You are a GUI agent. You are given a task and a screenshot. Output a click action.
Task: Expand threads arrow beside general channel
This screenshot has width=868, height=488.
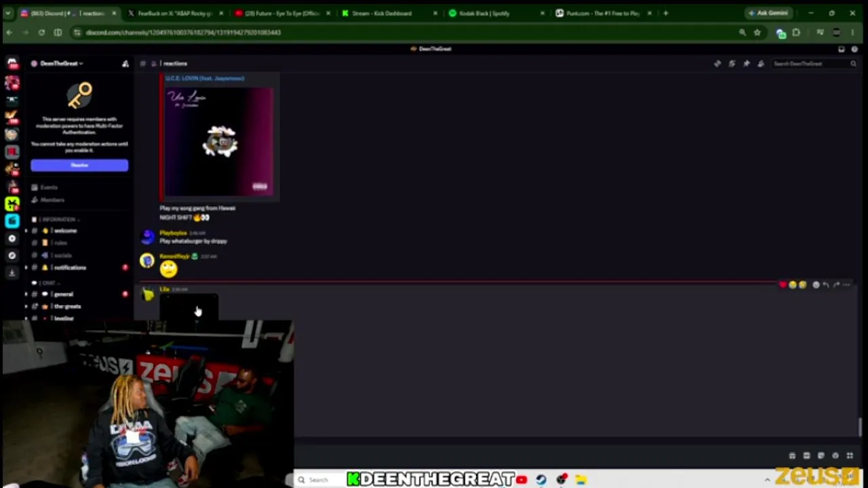tap(26, 294)
